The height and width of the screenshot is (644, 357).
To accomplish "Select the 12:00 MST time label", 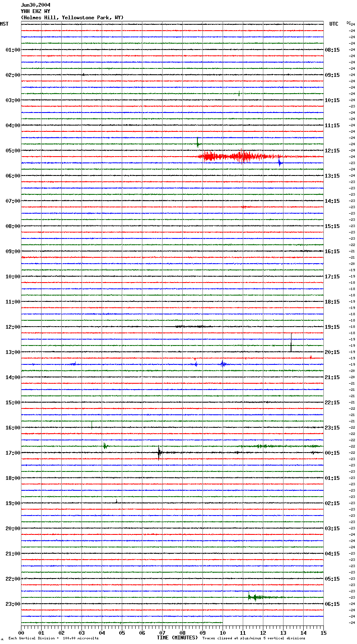I will [13, 327].
